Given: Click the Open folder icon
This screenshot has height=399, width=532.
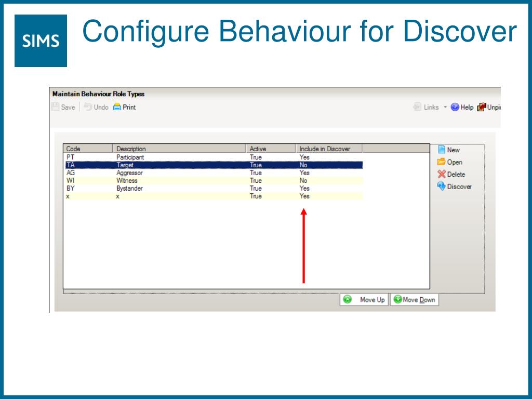Looking at the screenshot, I should (x=441, y=162).
